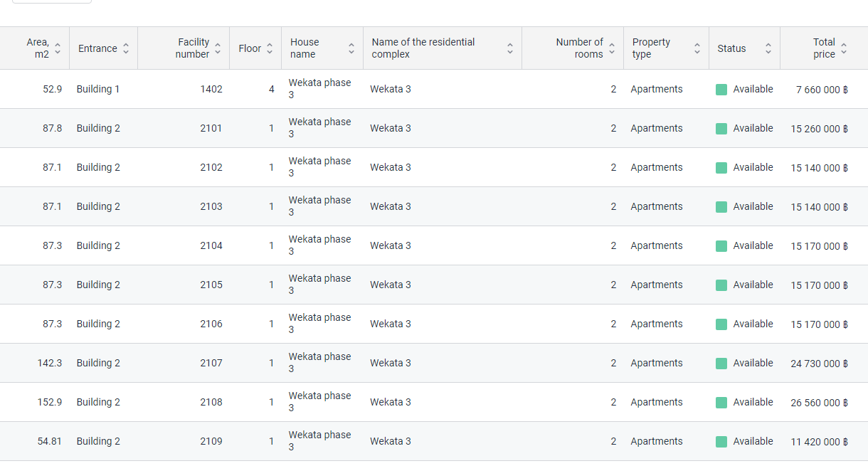Sort by Facility number arrows

[218, 48]
